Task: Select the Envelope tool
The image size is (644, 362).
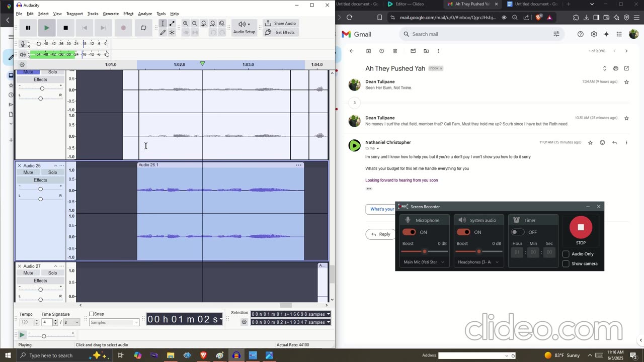Action: 172,24
